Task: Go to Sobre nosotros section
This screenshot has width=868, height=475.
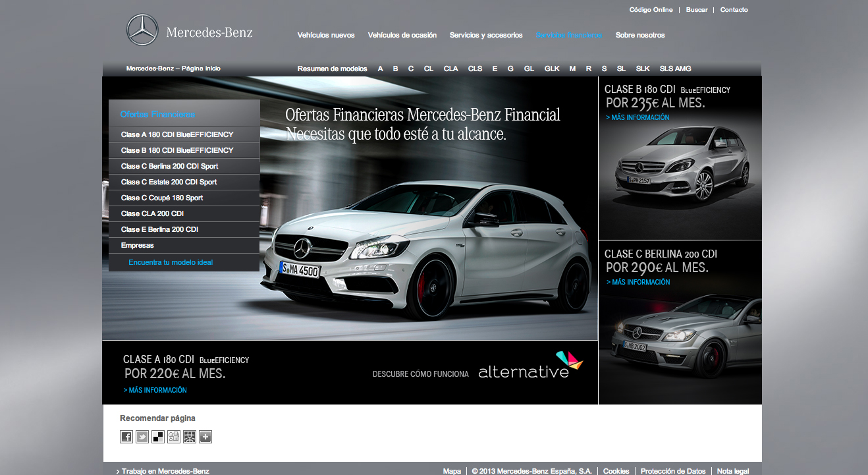Action: pyautogui.click(x=640, y=36)
